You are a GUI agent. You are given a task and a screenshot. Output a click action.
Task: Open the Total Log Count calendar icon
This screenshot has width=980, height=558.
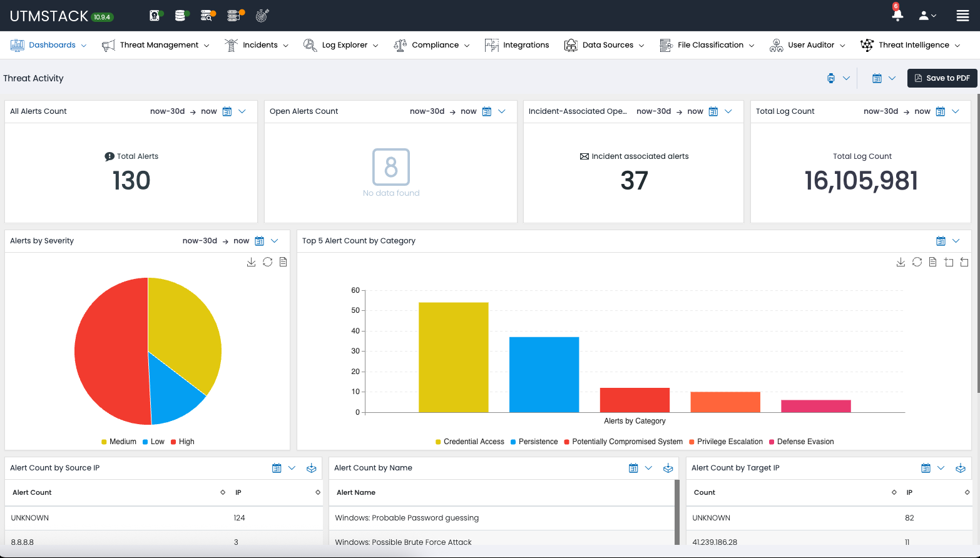941,111
